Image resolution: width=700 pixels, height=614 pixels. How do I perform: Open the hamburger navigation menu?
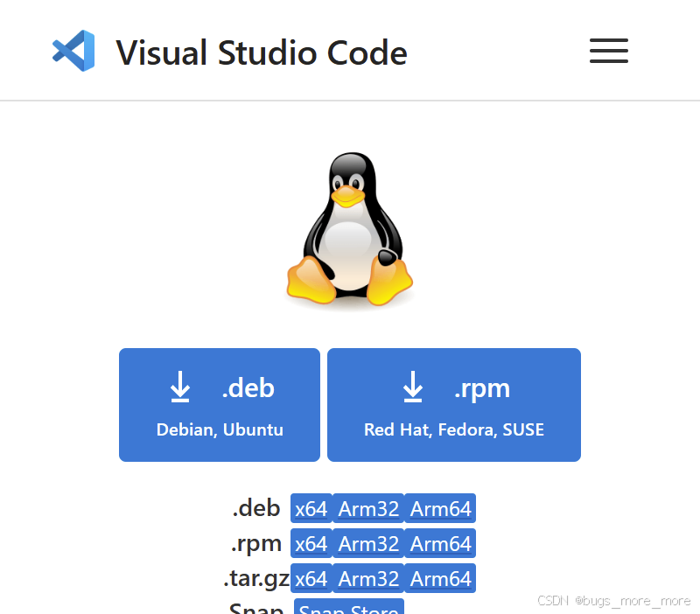point(608,51)
